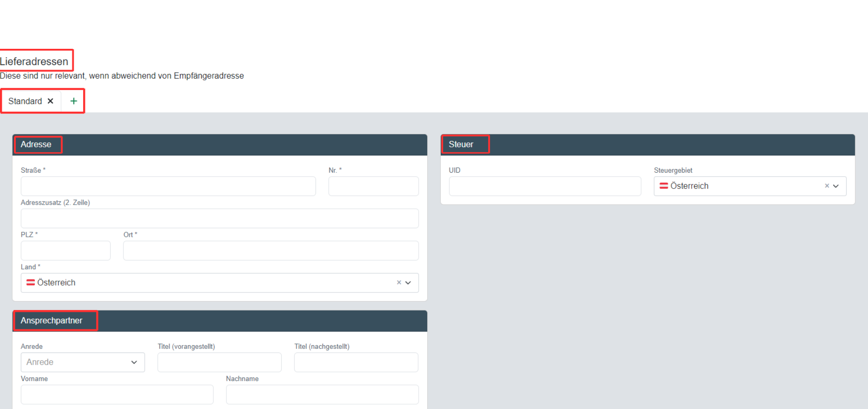The width and height of the screenshot is (868, 409).
Task: Clear the Steuergebiet selection
Action: click(x=826, y=186)
